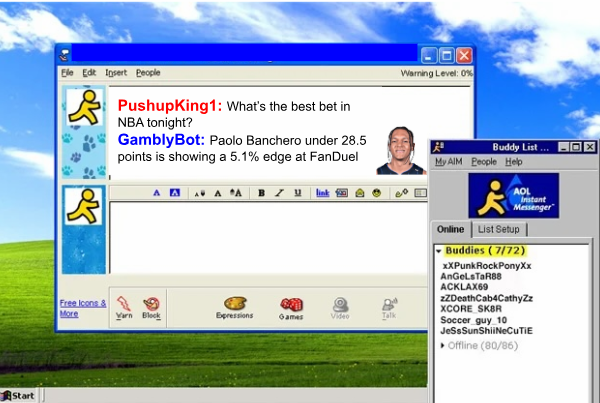Click the PushupKing1 screen name in chat

tap(170, 106)
